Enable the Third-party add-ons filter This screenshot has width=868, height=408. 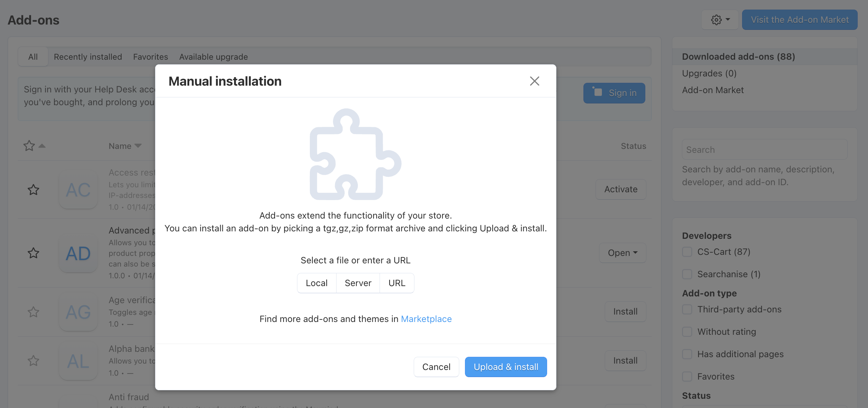pos(687,310)
